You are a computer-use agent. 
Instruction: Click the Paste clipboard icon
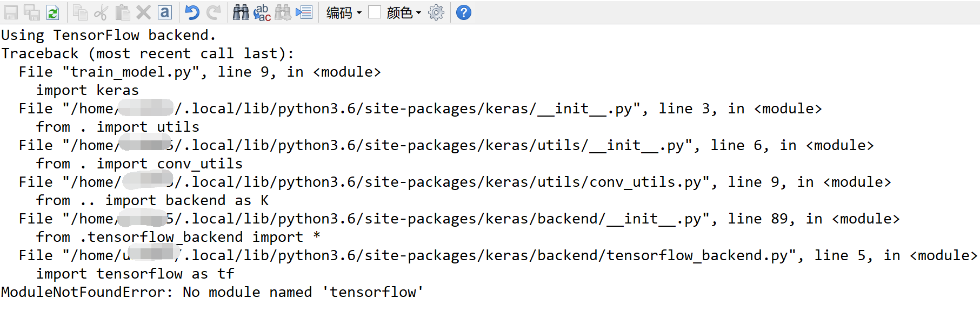click(x=123, y=12)
